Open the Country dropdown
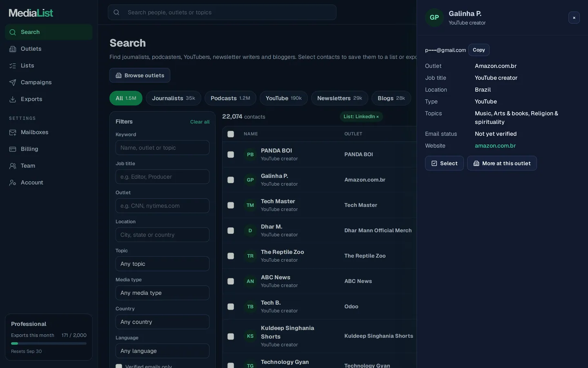 coord(163,322)
